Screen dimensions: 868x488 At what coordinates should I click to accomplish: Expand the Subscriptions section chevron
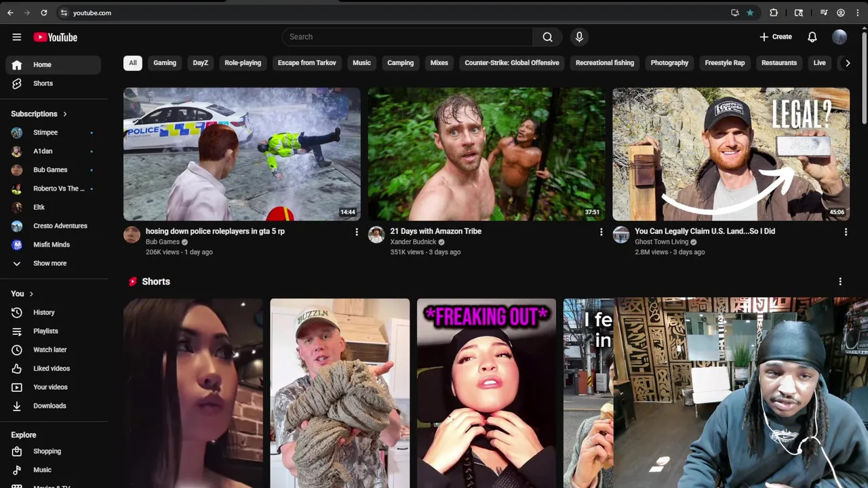[65, 114]
